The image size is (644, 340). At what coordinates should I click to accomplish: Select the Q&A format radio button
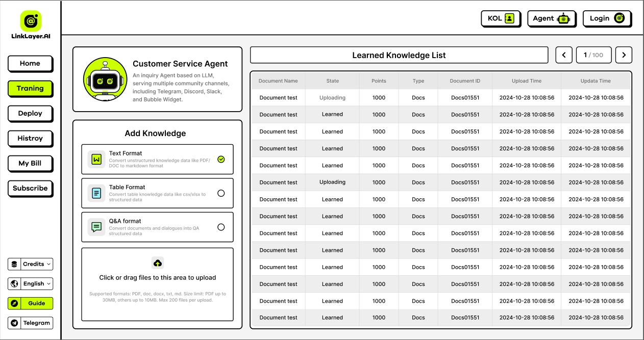point(221,227)
